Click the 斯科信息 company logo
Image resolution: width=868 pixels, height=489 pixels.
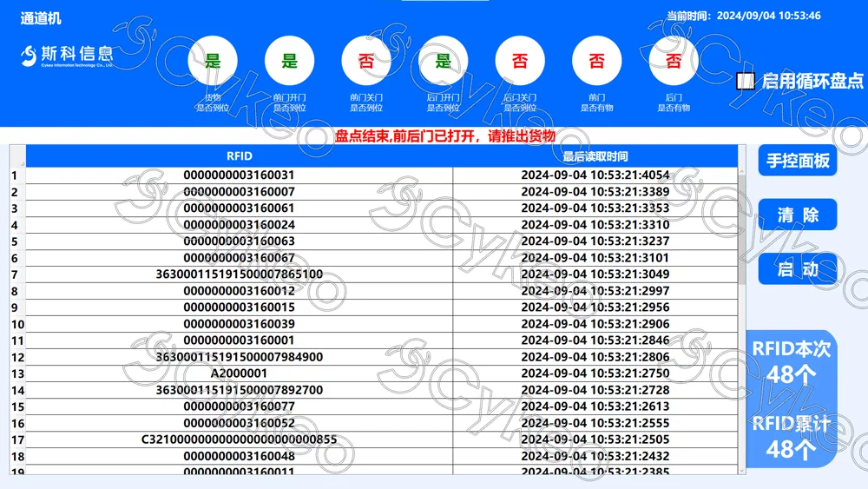pyautogui.click(x=67, y=56)
